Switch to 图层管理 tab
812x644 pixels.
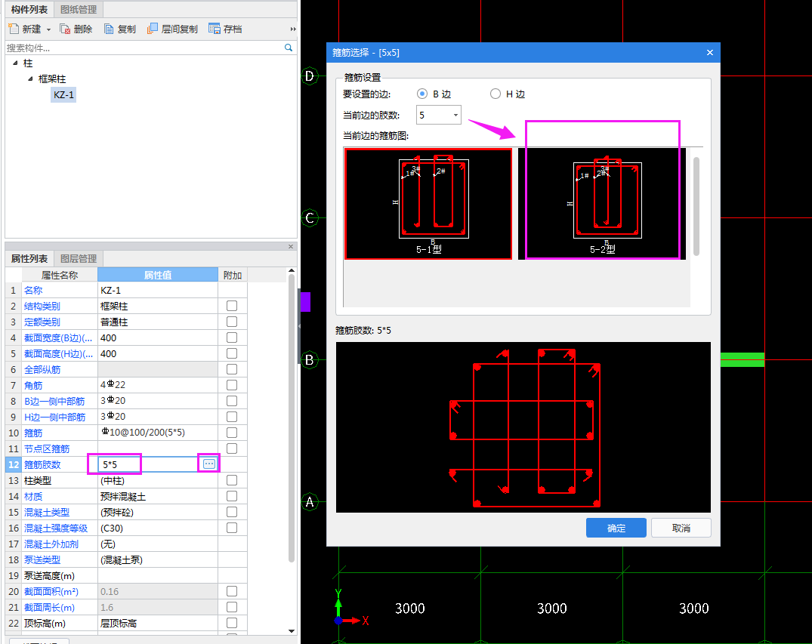(x=79, y=258)
